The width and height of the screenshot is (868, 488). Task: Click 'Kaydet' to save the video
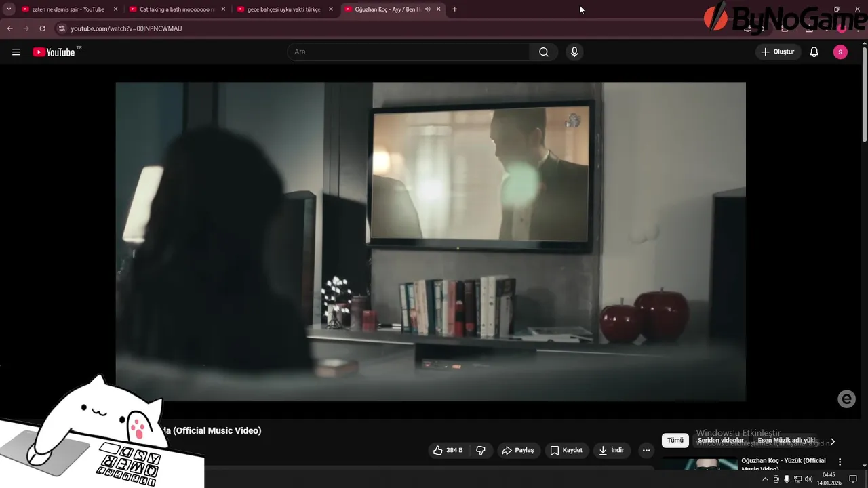pyautogui.click(x=566, y=450)
